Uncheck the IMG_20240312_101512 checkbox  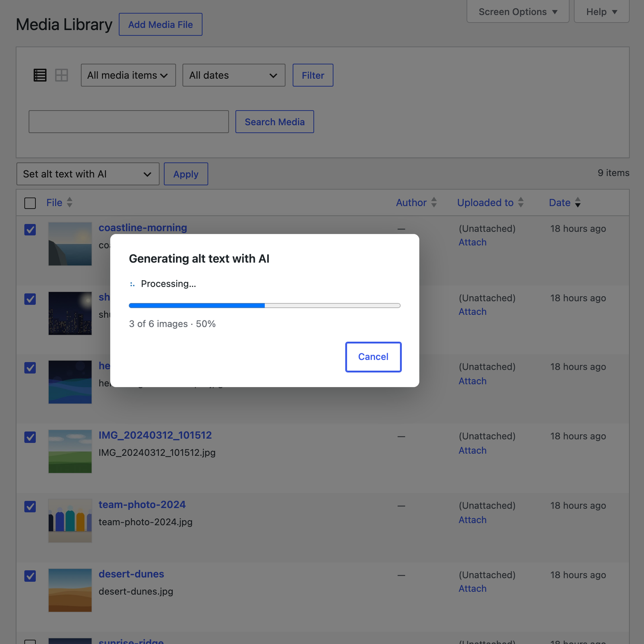point(30,437)
